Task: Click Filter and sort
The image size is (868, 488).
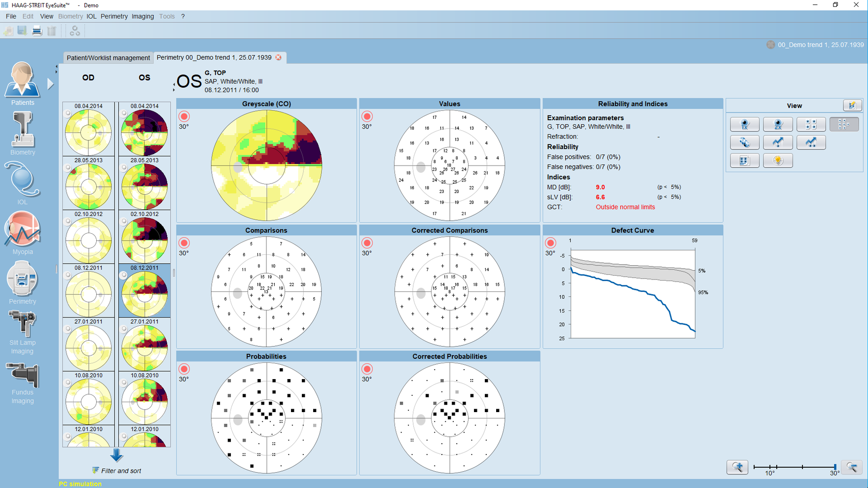Action: (x=116, y=471)
